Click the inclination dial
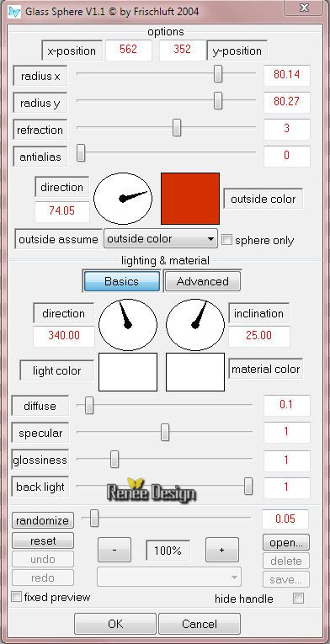Image resolution: width=330 pixels, height=644 pixels. [195, 324]
